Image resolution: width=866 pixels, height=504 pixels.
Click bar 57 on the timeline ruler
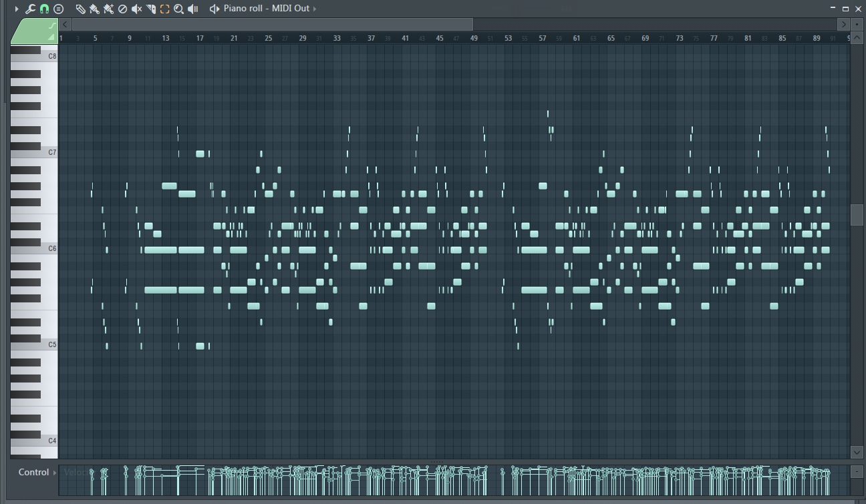point(543,38)
